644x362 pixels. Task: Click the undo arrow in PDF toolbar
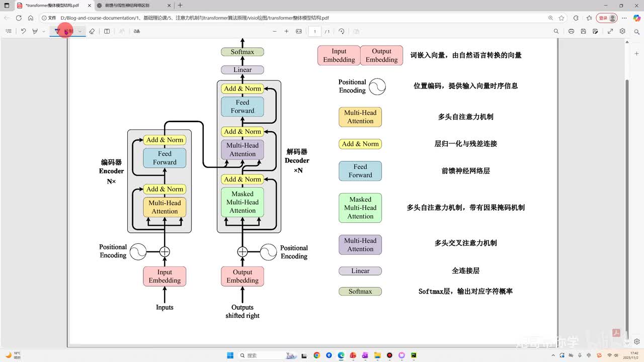tap(23, 31)
